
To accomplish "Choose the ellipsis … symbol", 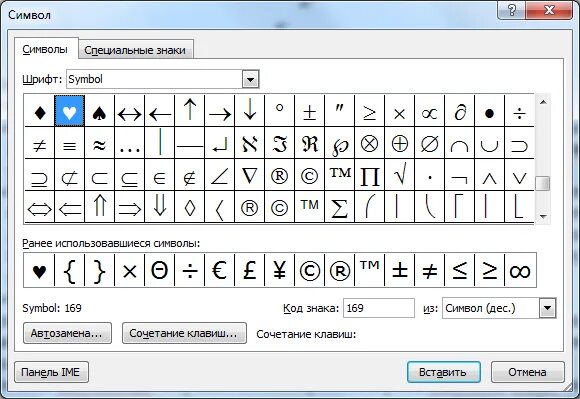I will pos(129,143).
